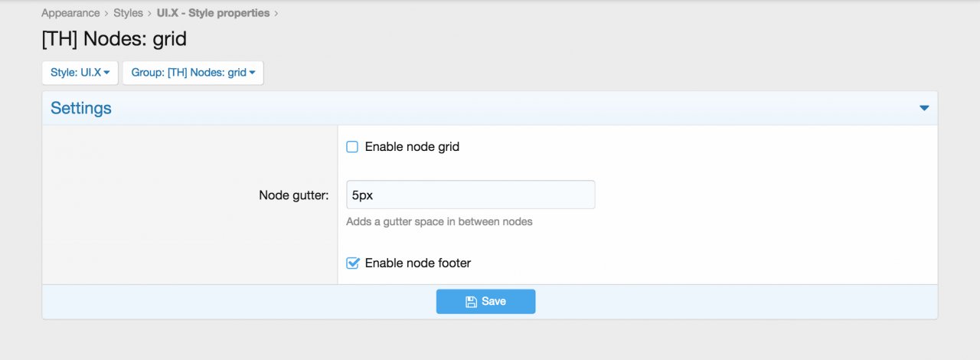Viewport: 980px width, 360px height.
Task: Navigate to the Styles breadcrumb link
Action: tap(128, 13)
